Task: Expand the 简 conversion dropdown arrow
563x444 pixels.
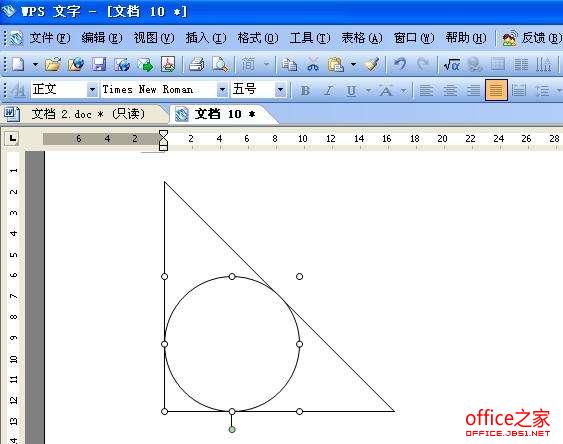Action: [x=266, y=65]
